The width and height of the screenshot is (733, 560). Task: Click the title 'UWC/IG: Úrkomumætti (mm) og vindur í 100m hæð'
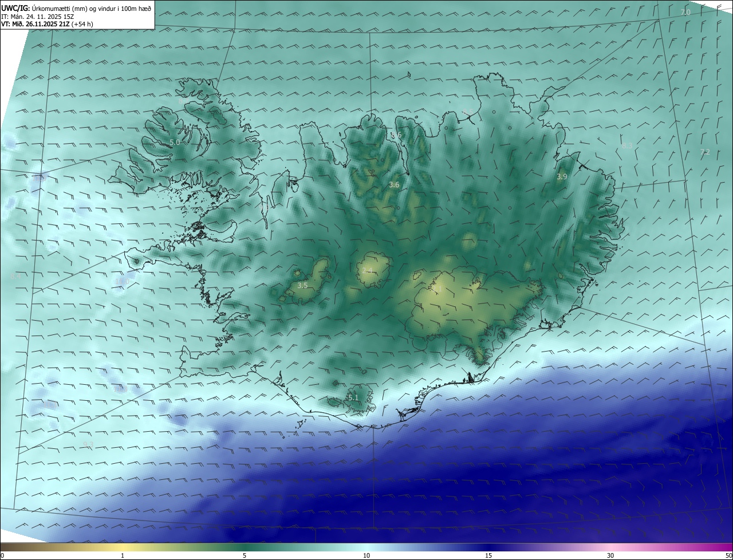point(77,9)
